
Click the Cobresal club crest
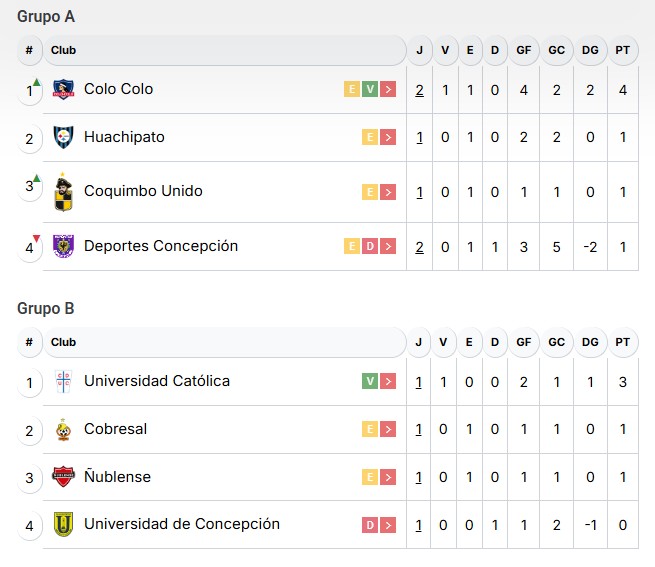[64, 429]
